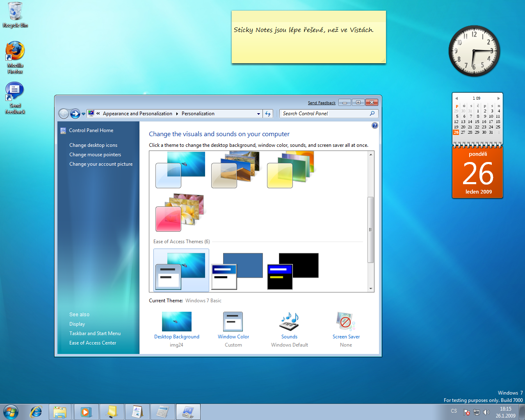Click the search magnifier icon
Viewport: 525px width, 420px height.
click(x=372, y=114)
